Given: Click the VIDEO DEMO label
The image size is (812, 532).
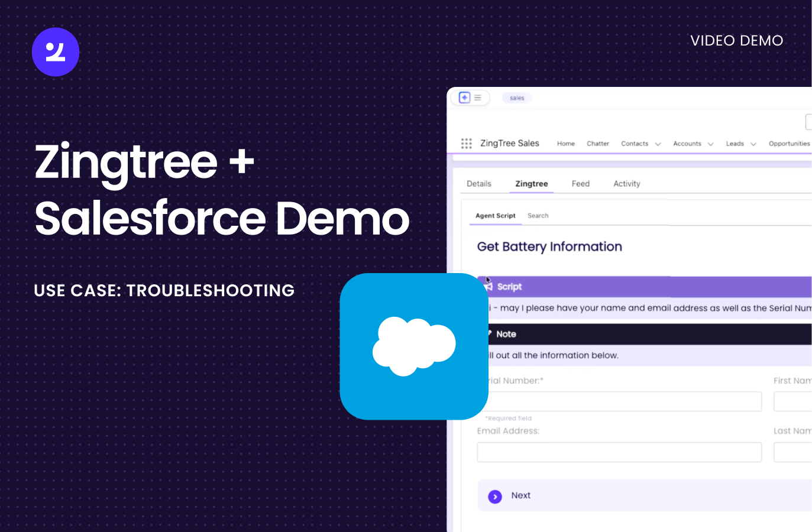Looking at the screenshot, I should pyautogui.click(x=737, y=40).
